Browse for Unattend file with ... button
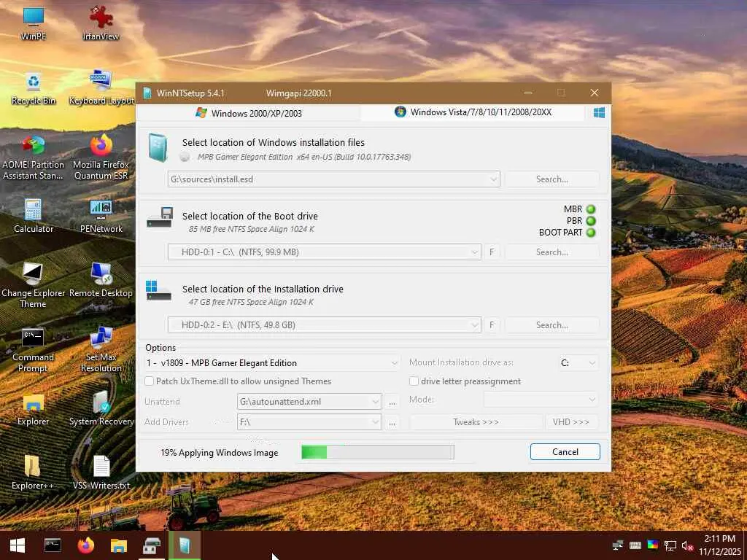 tap(392, 402)
